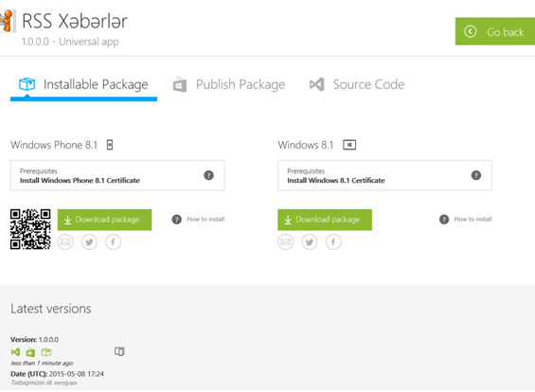Screen dimensions: 535x392
Task: Click the QR code for phone download
Action: pos(30,229)
